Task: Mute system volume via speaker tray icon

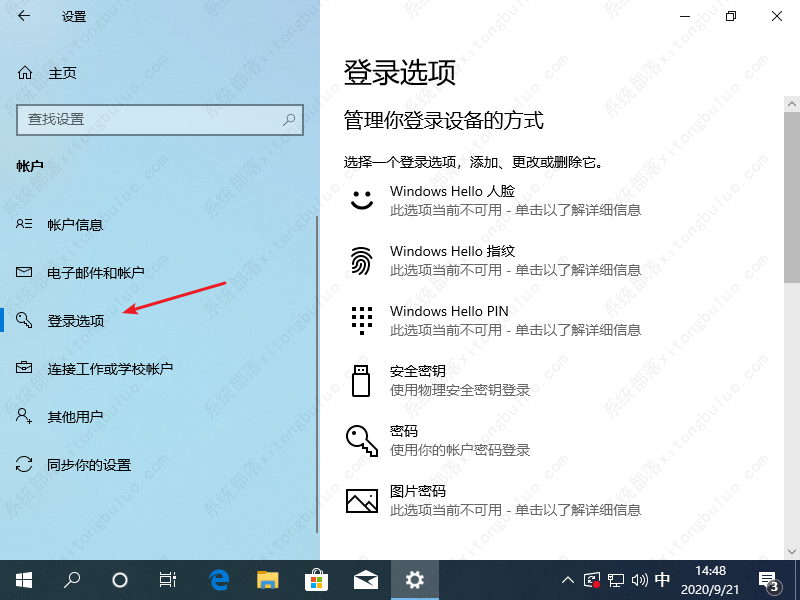Action: [x=639, y=579]
